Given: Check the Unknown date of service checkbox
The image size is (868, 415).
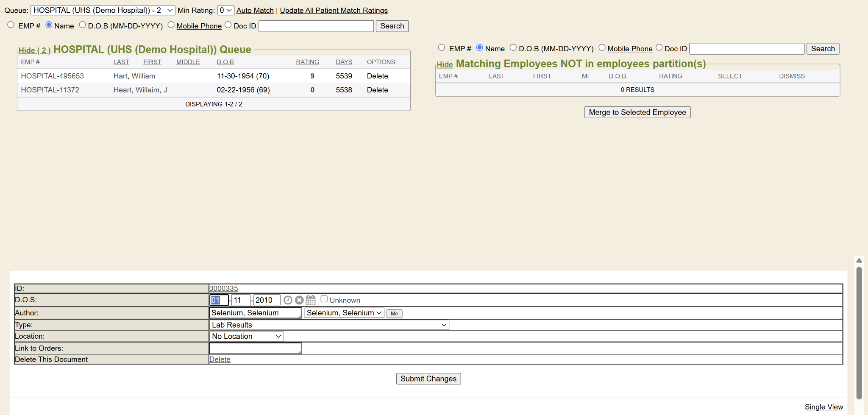Looking at the screenshot, I should (x=324, y=299).
